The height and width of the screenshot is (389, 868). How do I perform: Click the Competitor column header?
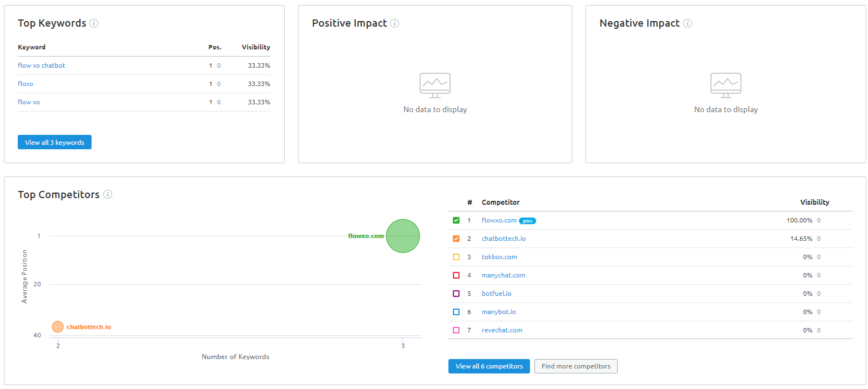[501, 202]
